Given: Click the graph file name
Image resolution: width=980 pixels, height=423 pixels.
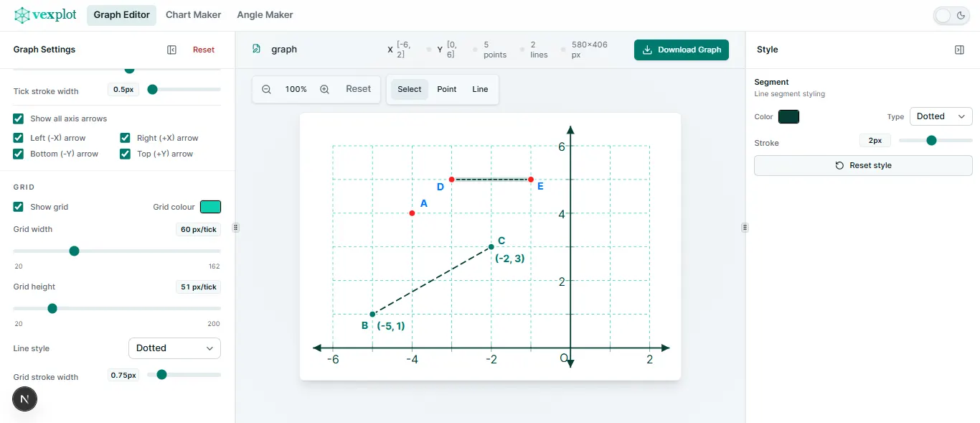Looking at the screenshot, I should [284, 50].
